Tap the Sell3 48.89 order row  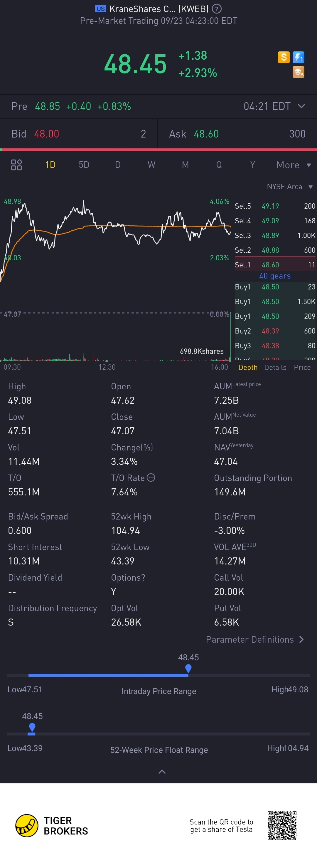point(275,236)
